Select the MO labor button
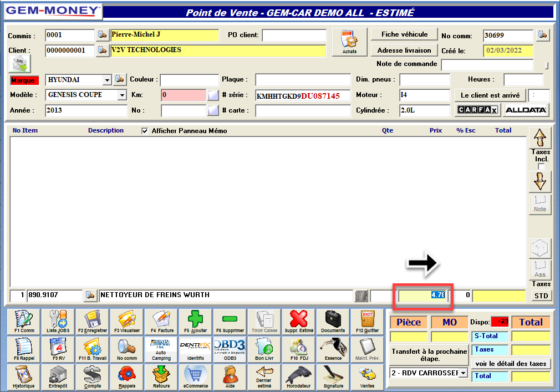The height and width of the screenshot is (392, 560). [x=450, y=322]
